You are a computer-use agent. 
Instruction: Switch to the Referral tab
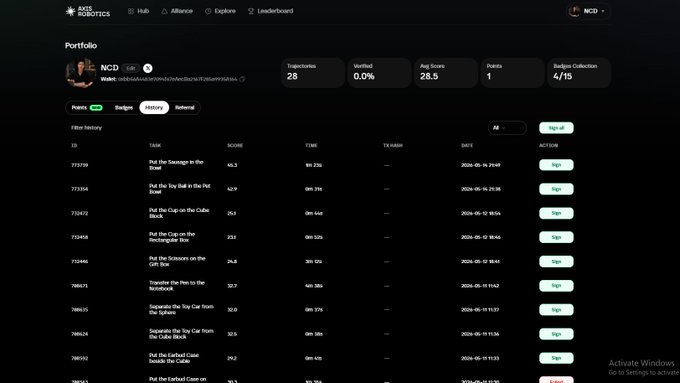click(x=185, y=108)
